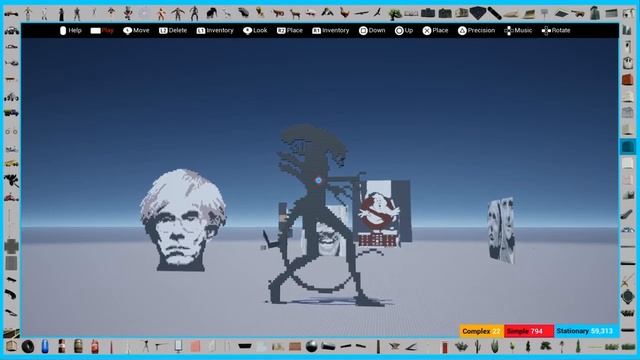Choose the signpost item

[x=544, y=13]
